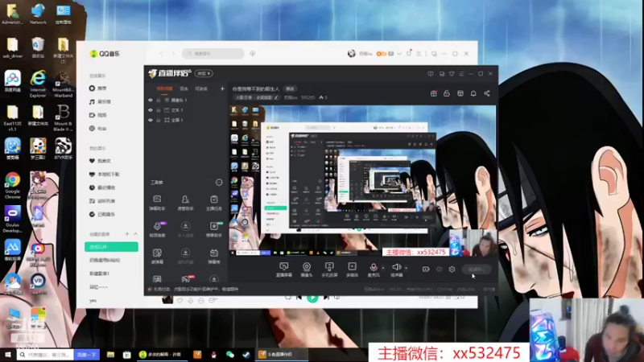Open 音乐馆 in QQ音乐 sidebar
The image size is (644, 362).
100,102
